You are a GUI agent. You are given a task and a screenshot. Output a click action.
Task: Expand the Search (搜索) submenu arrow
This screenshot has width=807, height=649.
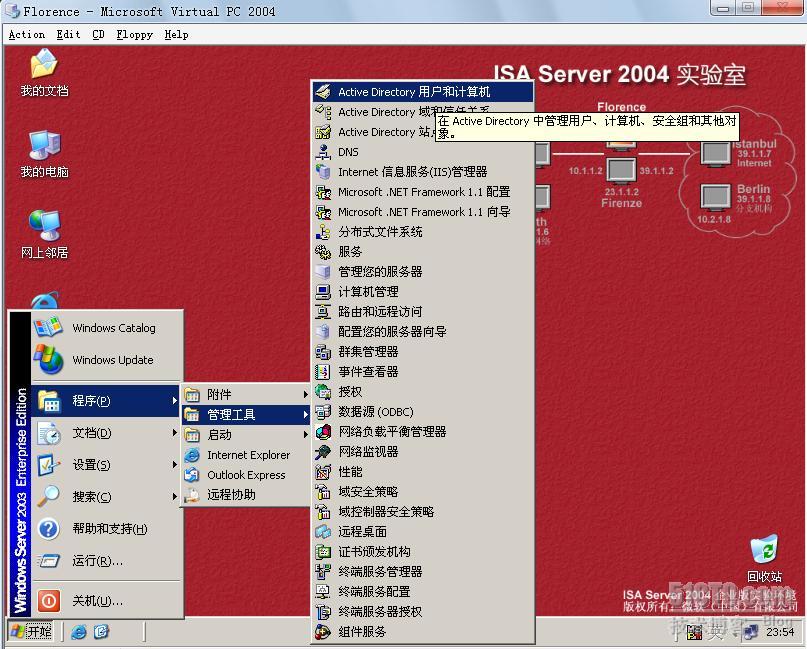tap(174, 497)
